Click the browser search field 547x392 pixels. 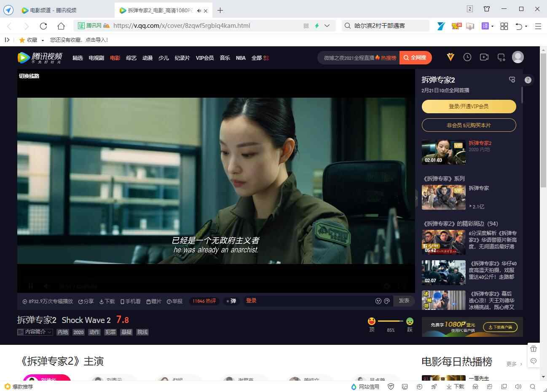pos(385,26)
